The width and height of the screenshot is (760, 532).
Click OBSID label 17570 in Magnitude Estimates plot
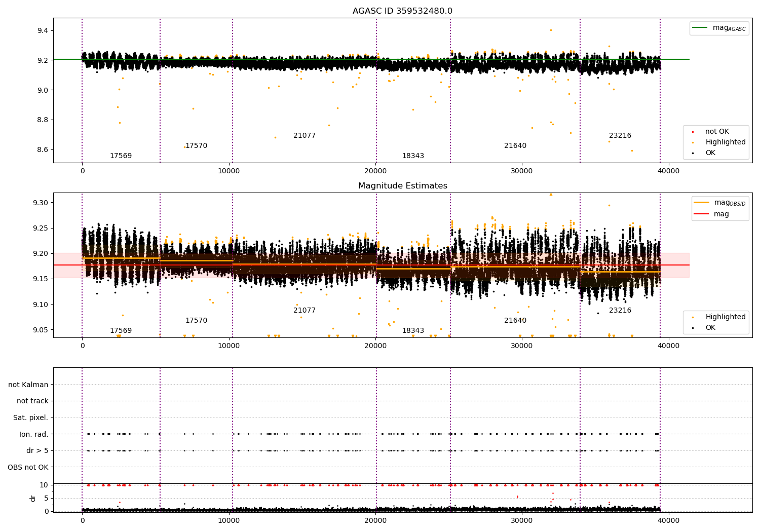pos(197,321)
